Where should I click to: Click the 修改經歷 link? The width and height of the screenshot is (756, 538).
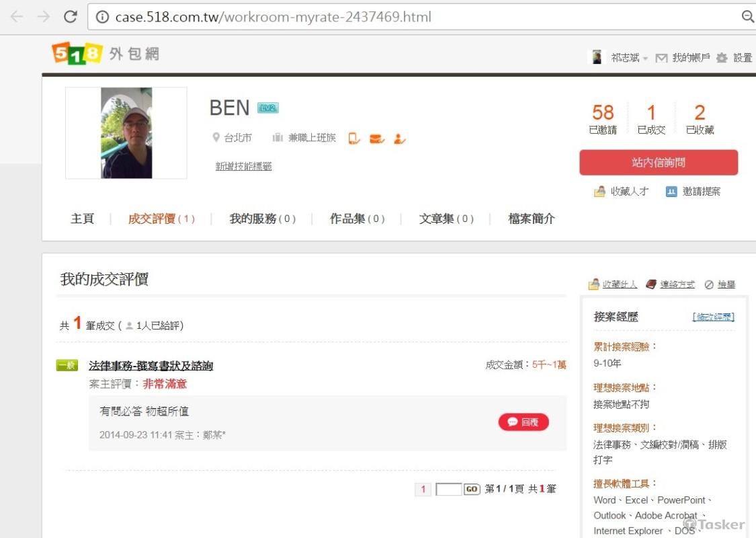pyautogui.click(x=713, y=317)
